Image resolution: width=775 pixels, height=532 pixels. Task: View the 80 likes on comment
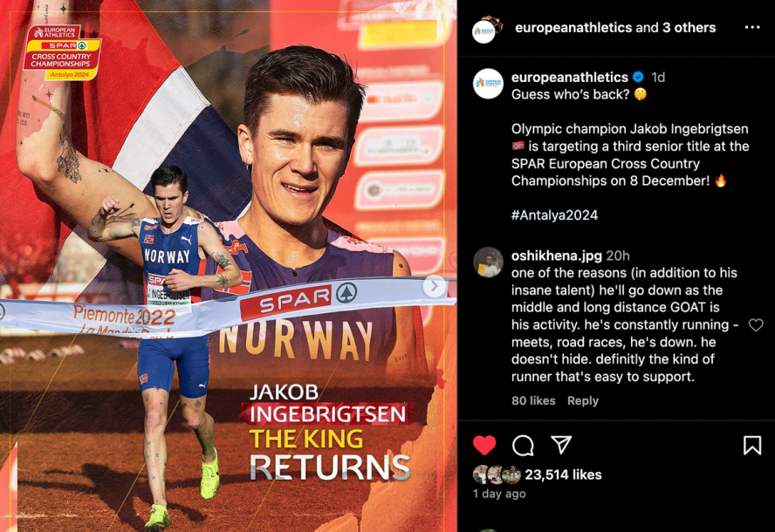click(533, 400)
